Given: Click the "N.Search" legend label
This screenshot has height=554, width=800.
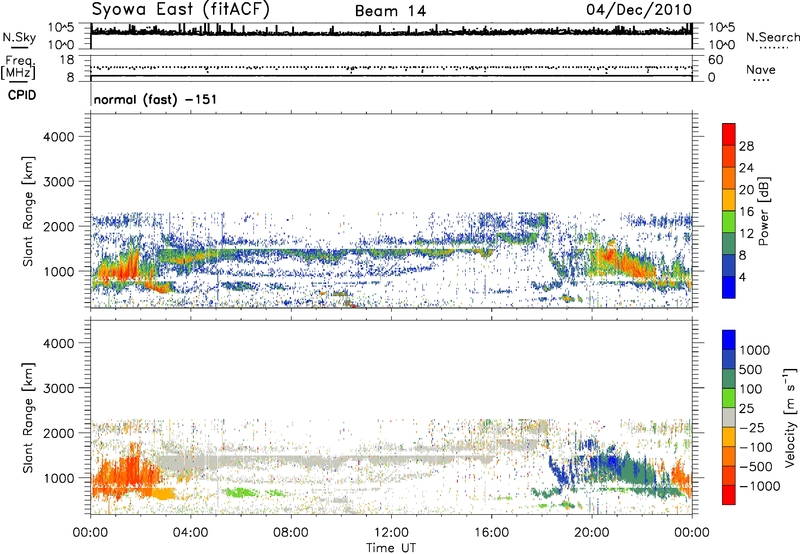Looking at the screenshot, I should point(773,37).
